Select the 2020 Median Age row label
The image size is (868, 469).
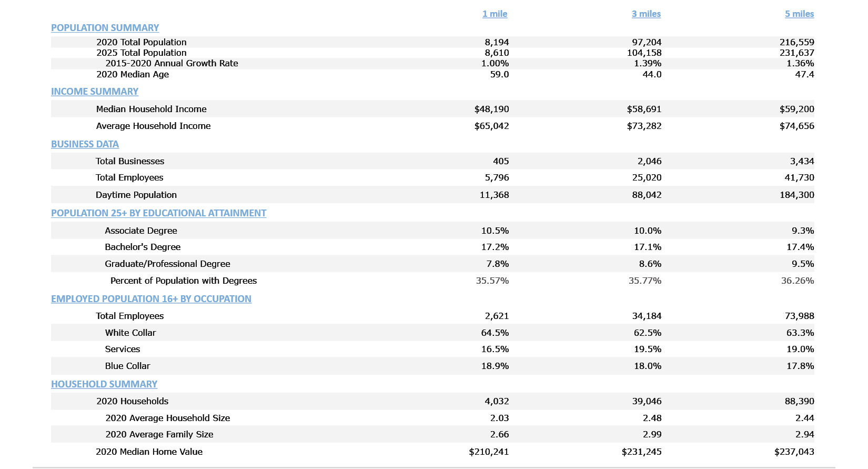click(133, 74)
